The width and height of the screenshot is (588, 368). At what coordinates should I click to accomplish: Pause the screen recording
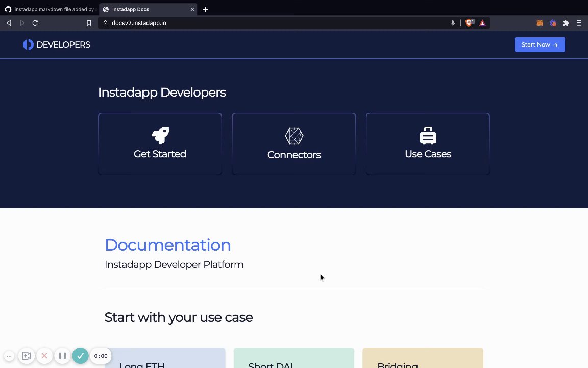(x=62, y=356)
